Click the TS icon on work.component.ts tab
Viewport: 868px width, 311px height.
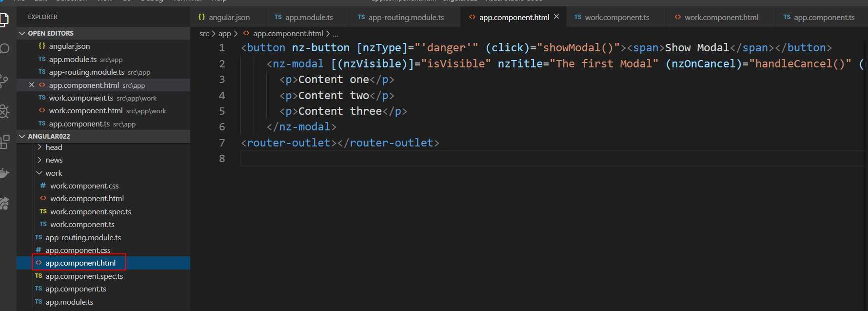[578, 17]
